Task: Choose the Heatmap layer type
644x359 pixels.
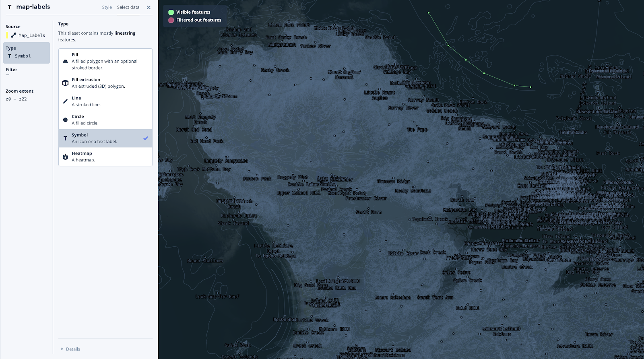Action: (105, 157)
